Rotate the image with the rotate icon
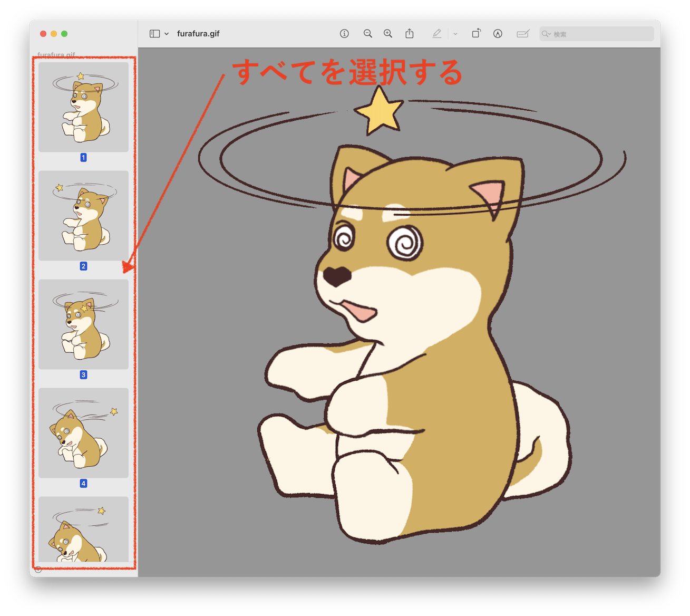Viewport: 690px width, 616px height. pyautogui.click(x=476, y=34)
